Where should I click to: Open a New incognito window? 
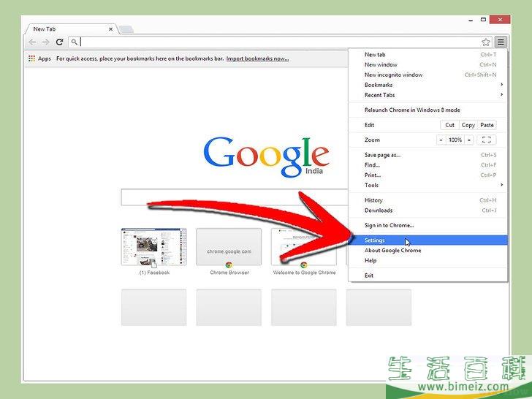pyautogui.click(x=428, y=75)
